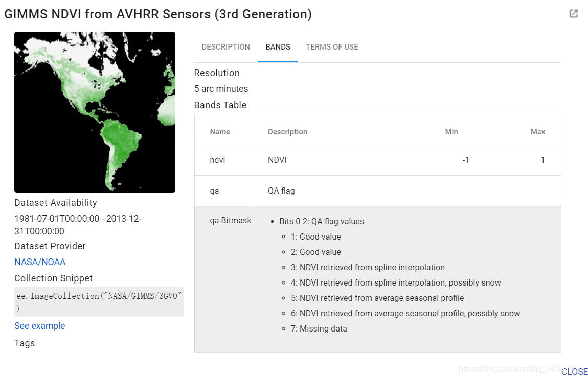
Task: Click the dataset title GIMMS NDVI heading
Action: click(159, 14)
